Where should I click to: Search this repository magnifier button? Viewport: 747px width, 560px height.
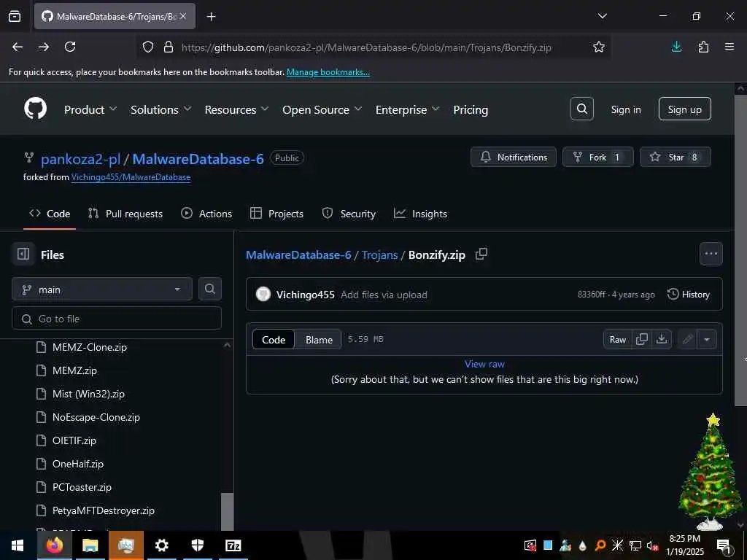[x=209, y=289]
